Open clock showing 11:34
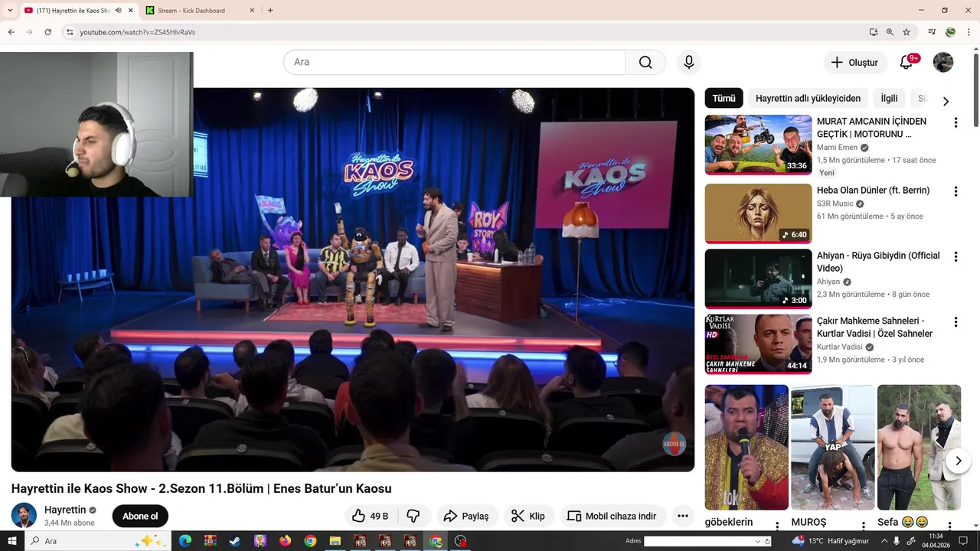Viewport: 980px width, 551px height. pos(936,541)
